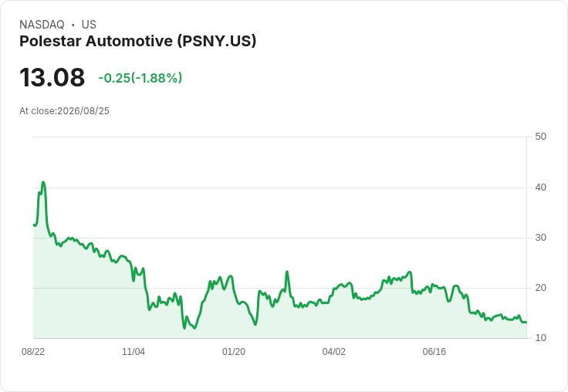The height and width of the screenshot is (392, 568).
Task: Click the NASDAQ exchange label
Action: click(x=42, y=25)
